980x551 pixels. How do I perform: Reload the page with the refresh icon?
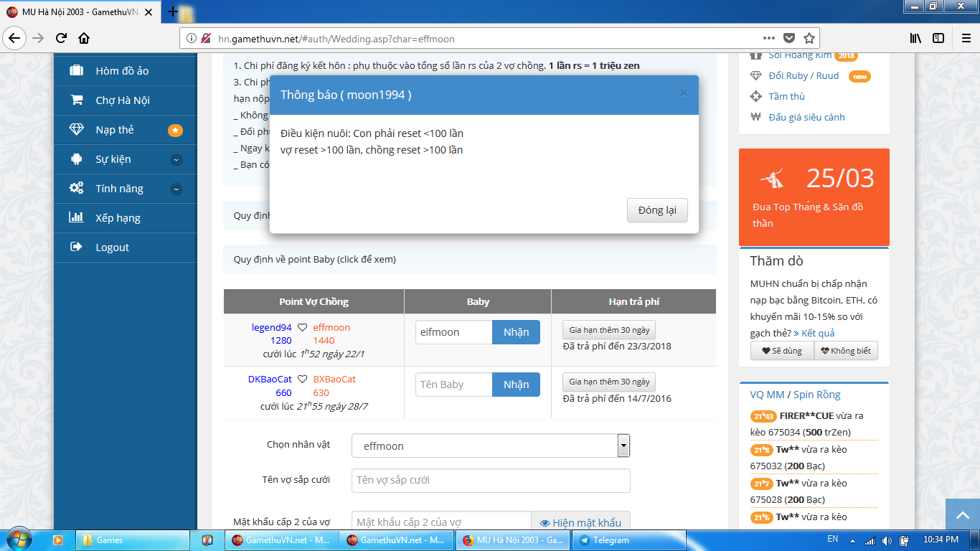pyautogui.click(x=62, y=39)
